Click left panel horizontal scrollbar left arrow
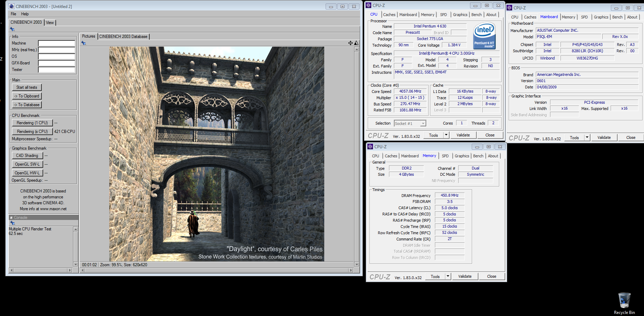The height and width of the screenshot is (316, 644). coord(11,270)
